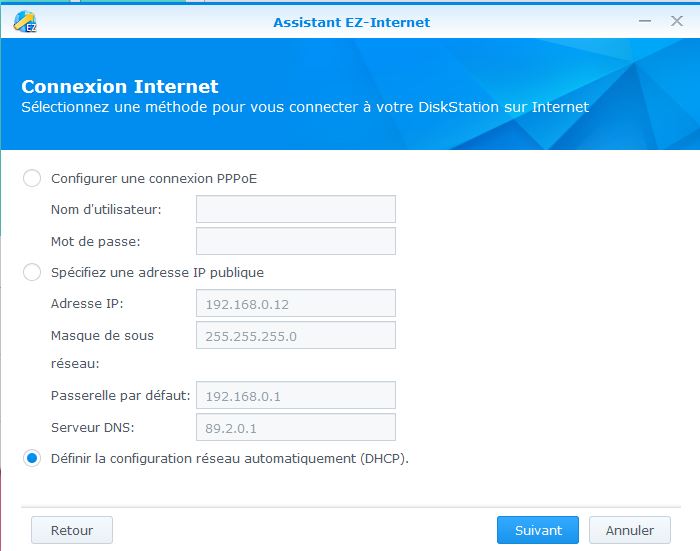The width and height of the screenshot is (700, 551).
Task: Click the Assistant EZ-Internet window title
Action: pos(351,22)
